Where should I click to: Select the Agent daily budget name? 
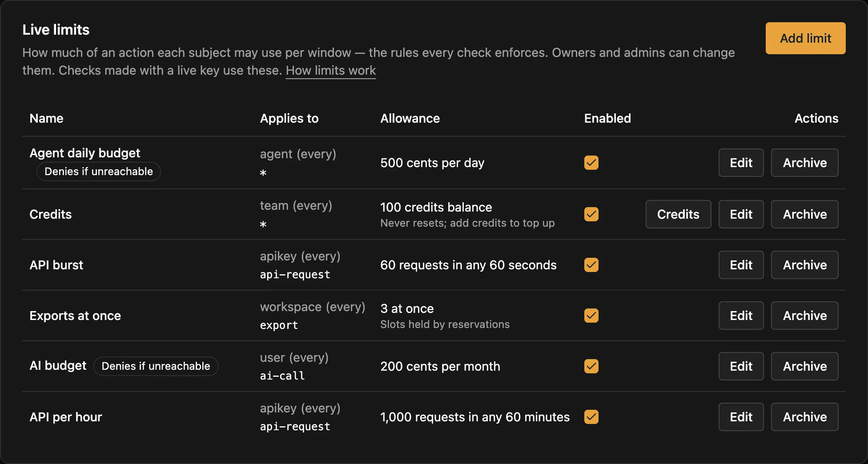pos(84,153)
